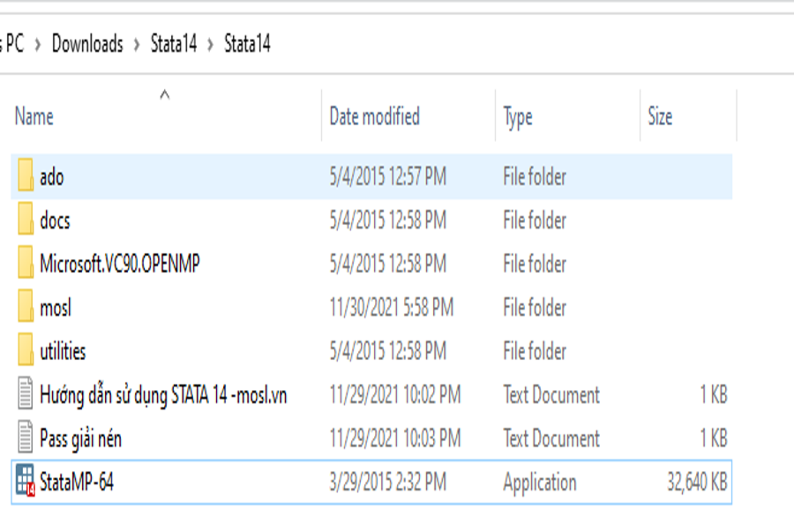Select the Microsoft.VC90.OPENMP folder icon
This screenshot has width=794, height=532.
[26, 263]
